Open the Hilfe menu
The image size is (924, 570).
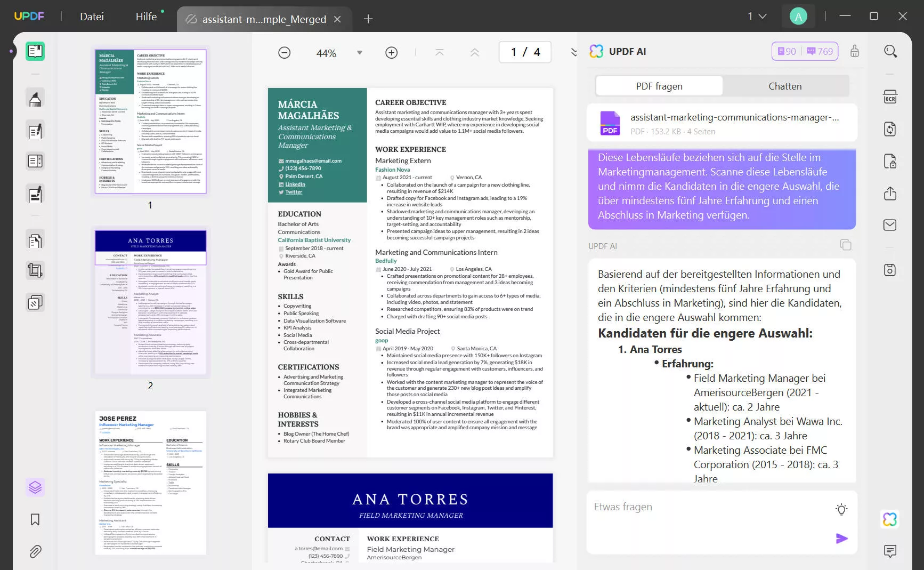pos(146,17)
